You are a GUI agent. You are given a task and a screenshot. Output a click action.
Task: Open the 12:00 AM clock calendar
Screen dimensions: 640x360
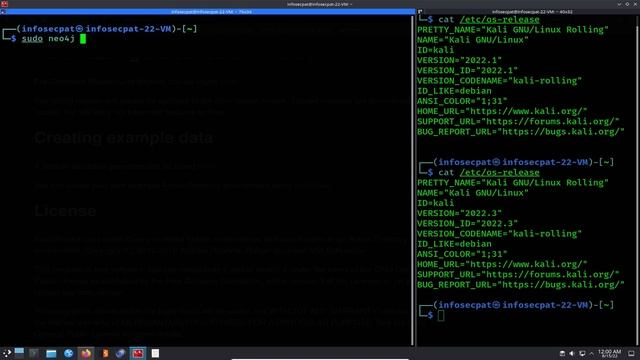[x=609, y=353]
